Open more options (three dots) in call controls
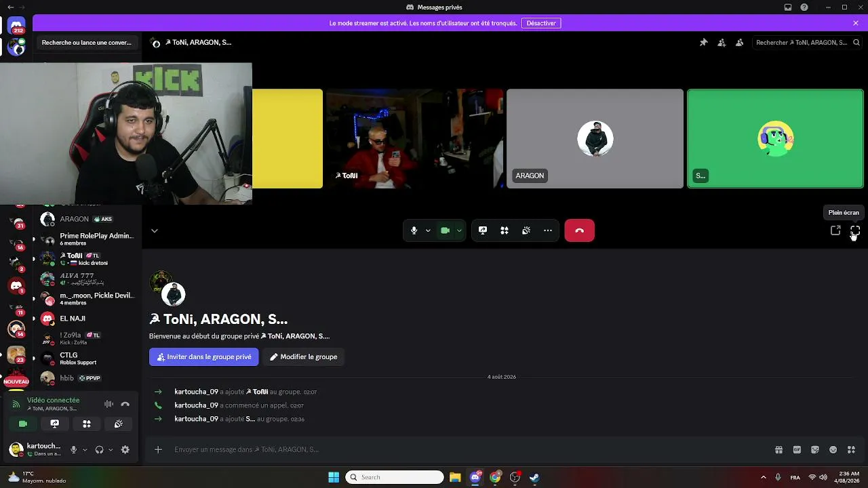868x488 pixels. point(548,230)
